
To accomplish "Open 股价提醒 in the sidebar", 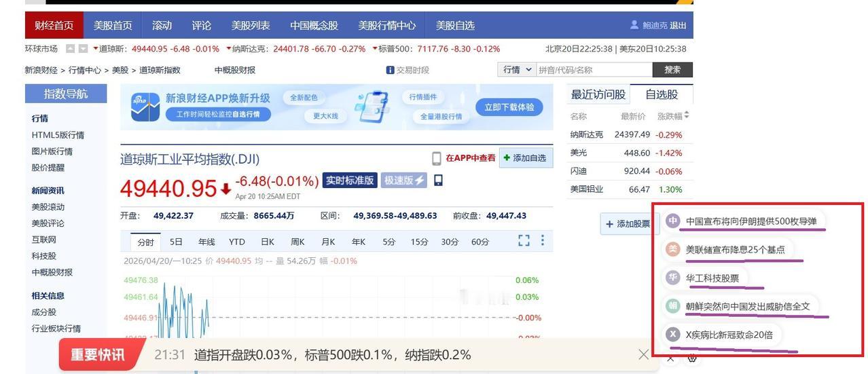I will tap(48, 168).
